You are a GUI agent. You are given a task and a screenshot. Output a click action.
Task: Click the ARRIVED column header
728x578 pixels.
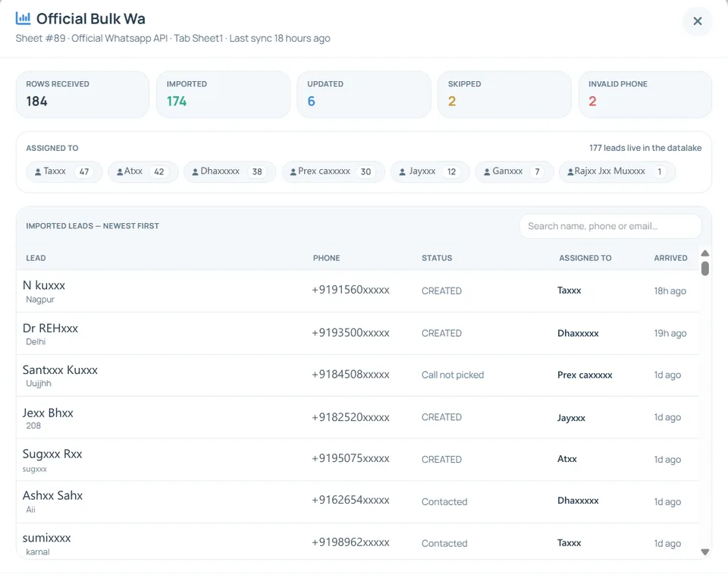tap(670, 258)
